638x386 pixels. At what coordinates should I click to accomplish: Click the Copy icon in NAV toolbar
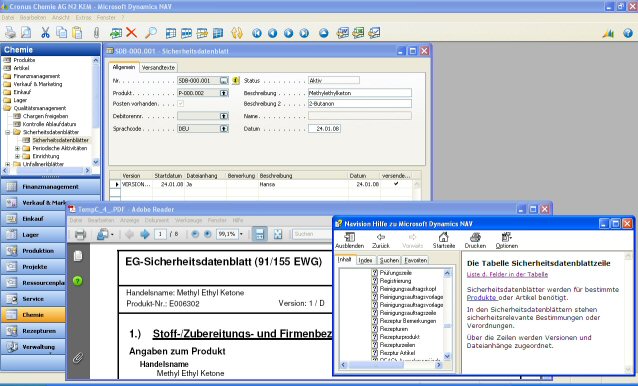click(61, 33)
